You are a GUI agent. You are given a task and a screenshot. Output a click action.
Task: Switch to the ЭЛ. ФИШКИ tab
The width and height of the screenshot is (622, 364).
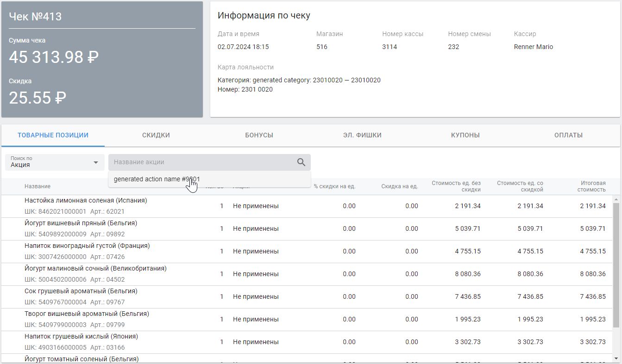362,135
